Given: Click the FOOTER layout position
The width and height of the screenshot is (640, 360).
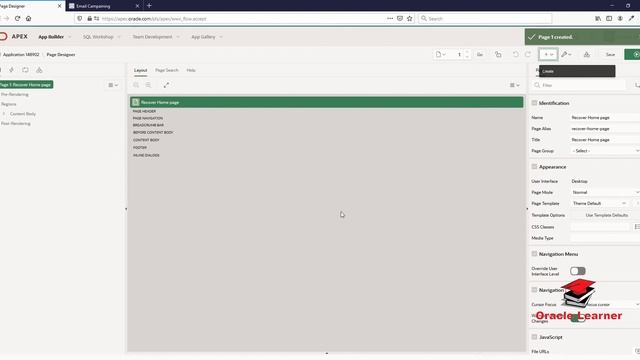Looking at the screenshot, I should [140, 147].
